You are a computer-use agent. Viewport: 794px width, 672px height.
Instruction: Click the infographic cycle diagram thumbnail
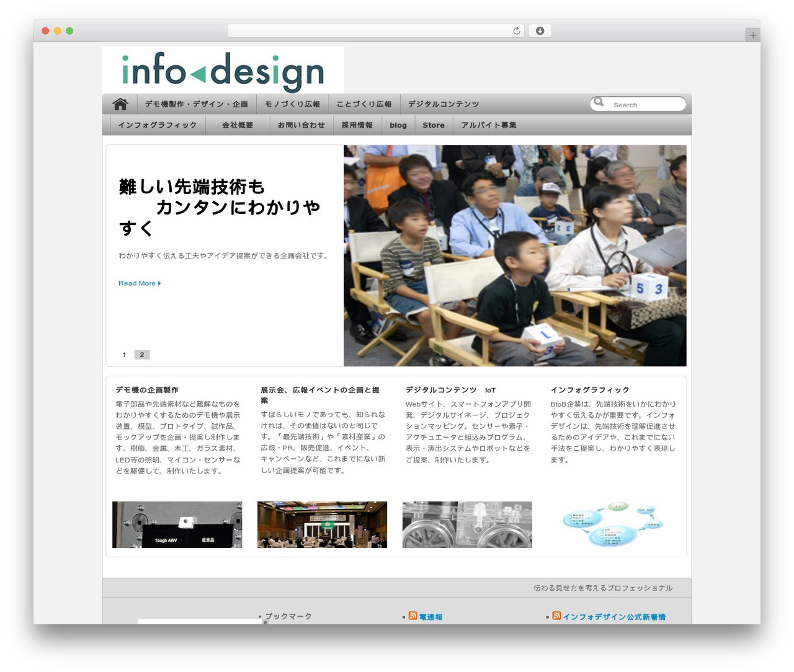pos(612,524)
